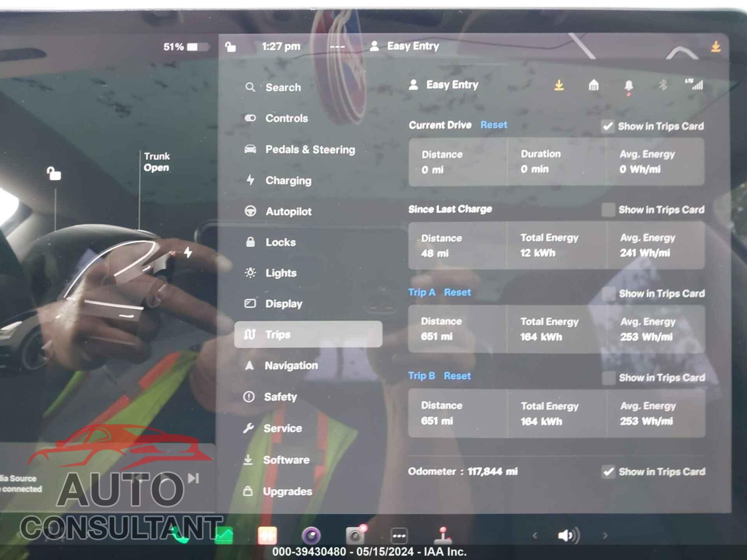
Task: Open the notifications bell icon
Action: (x=629, y=86)
